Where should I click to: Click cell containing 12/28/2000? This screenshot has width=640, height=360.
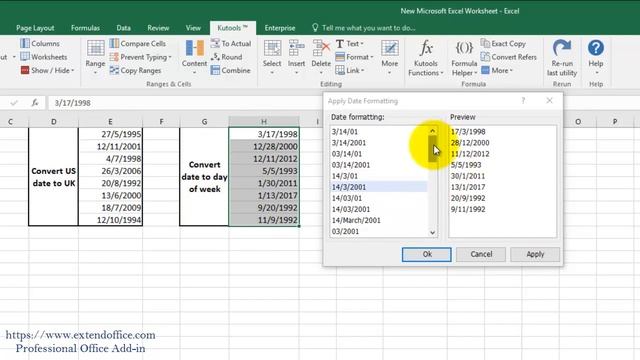264,147
